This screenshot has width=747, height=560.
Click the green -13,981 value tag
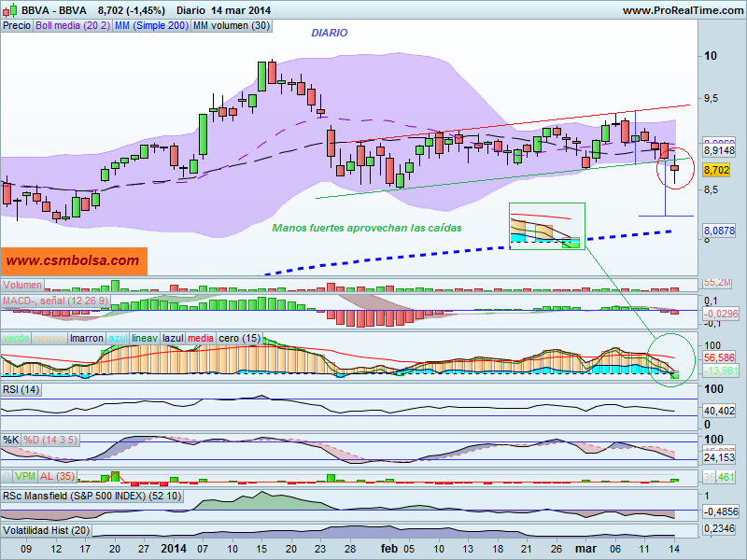(x=721, y=371)
